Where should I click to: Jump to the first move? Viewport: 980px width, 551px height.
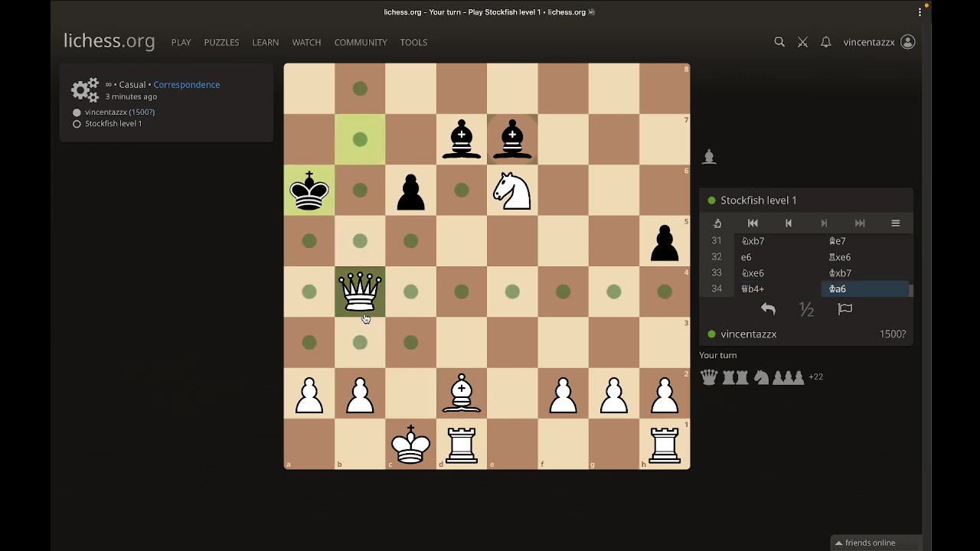[x=753, y=223]
